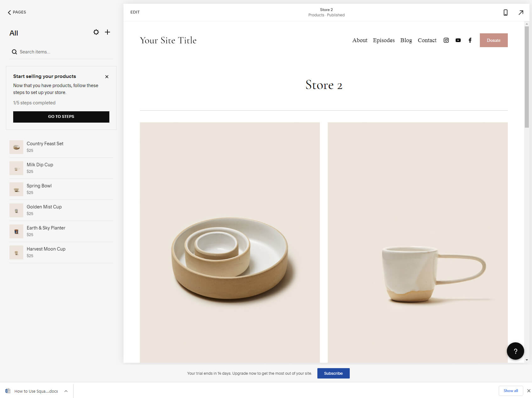
Task: Click the back arrow next to PAGES
Action: pyautogui.click(x=9, y=12)
